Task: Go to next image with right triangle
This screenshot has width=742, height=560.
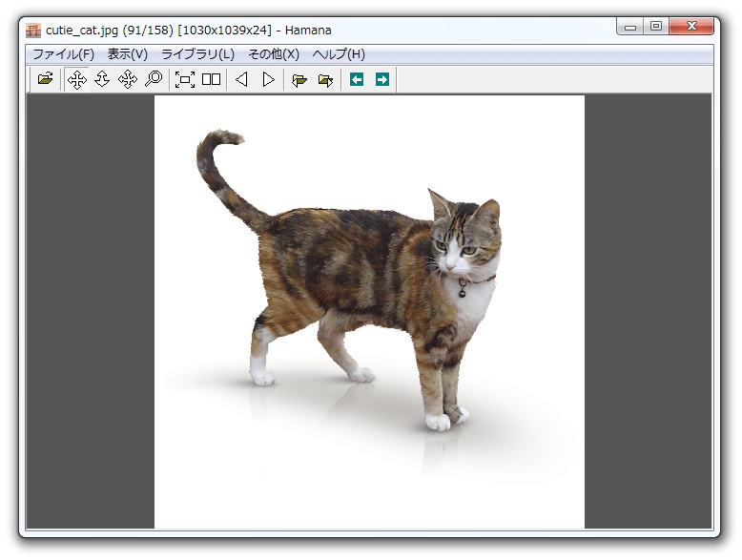Action: click(268, 79)
